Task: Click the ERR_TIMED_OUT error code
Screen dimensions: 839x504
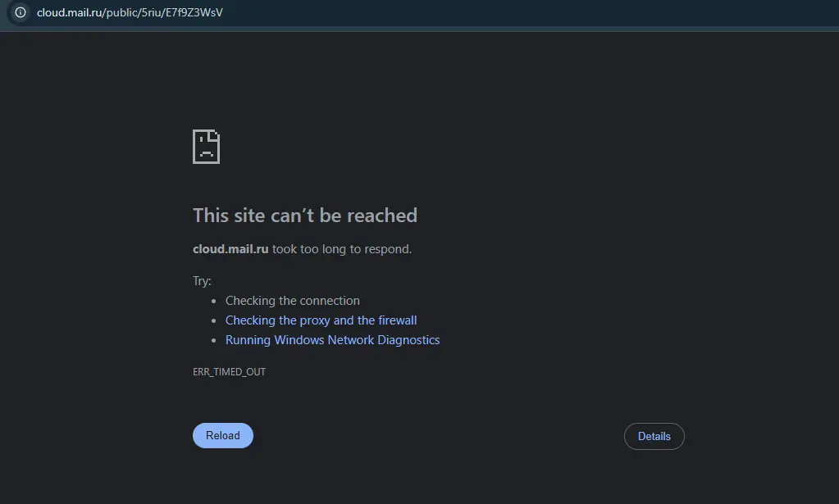Action: point(229,371)
